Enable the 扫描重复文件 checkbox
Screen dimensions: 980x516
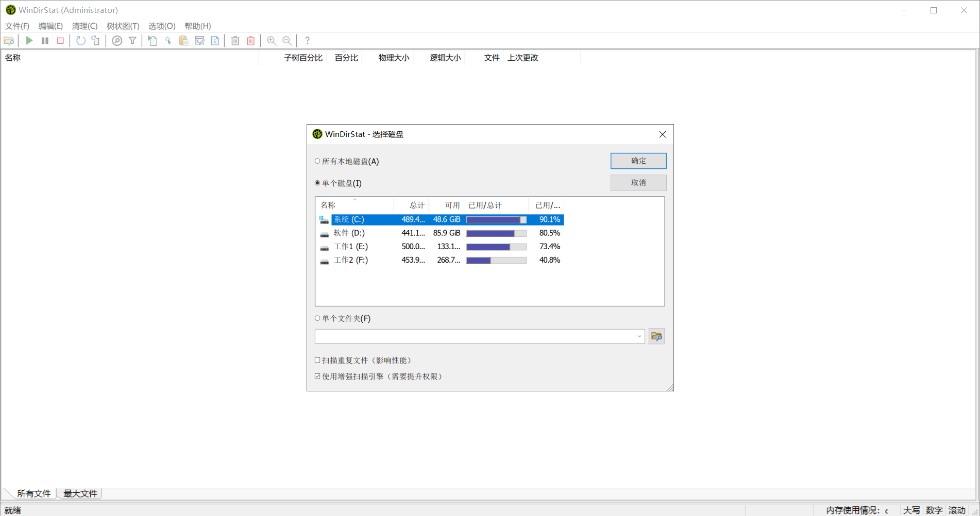coord(317,359)
